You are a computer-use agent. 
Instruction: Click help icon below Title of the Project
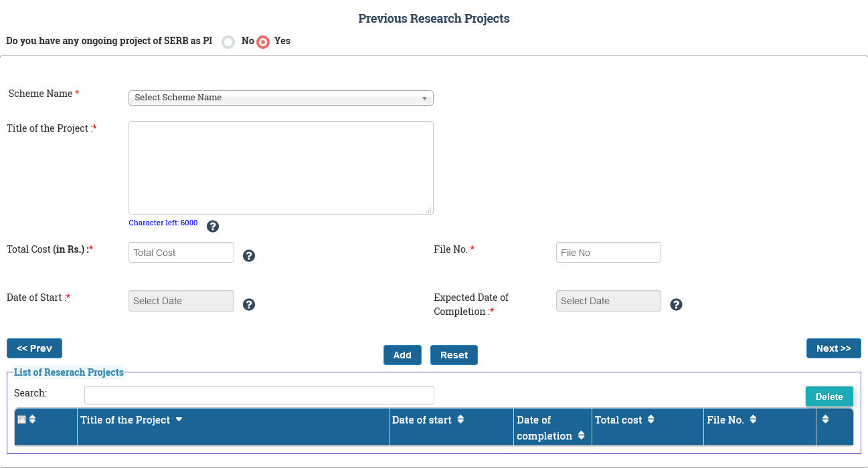tap(213, 226)
